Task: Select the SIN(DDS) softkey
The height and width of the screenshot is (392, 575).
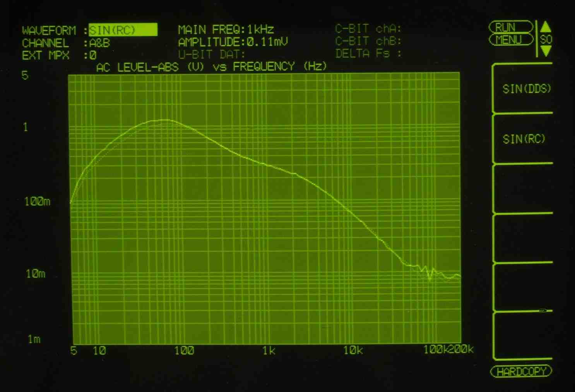Action: (526, 89)
